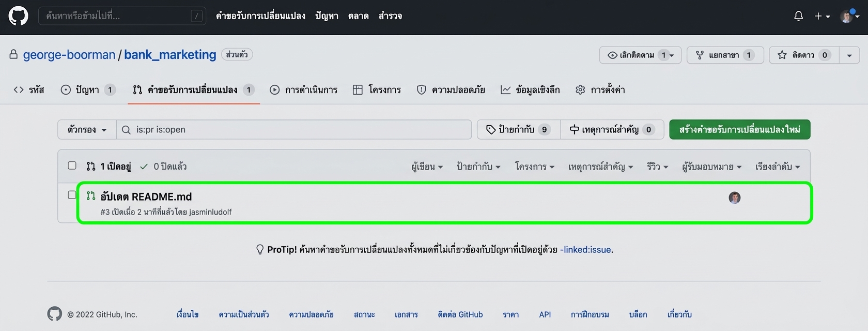This screenshot has height=331, width=868.
Task: Open the ผู้รับมอบหมาย assignee filter dropdown
Action: pos(712,167)
